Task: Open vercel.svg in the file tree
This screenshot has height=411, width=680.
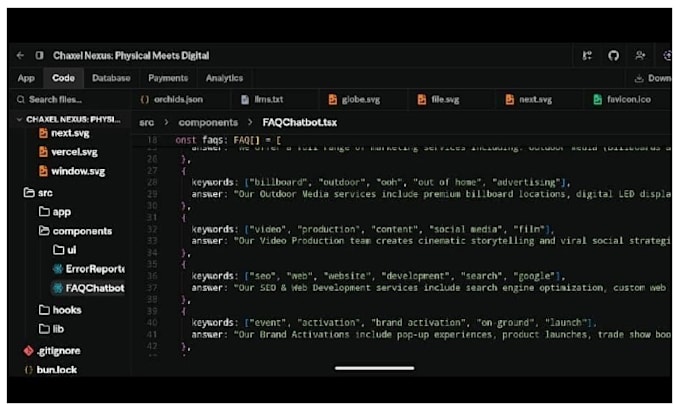Action: [x=74, y=152]
